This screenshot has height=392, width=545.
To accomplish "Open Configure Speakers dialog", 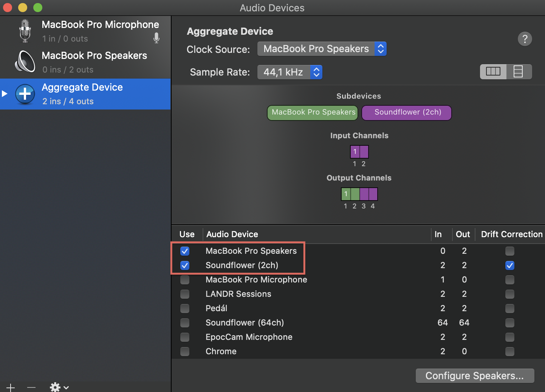I will point(475,376).
